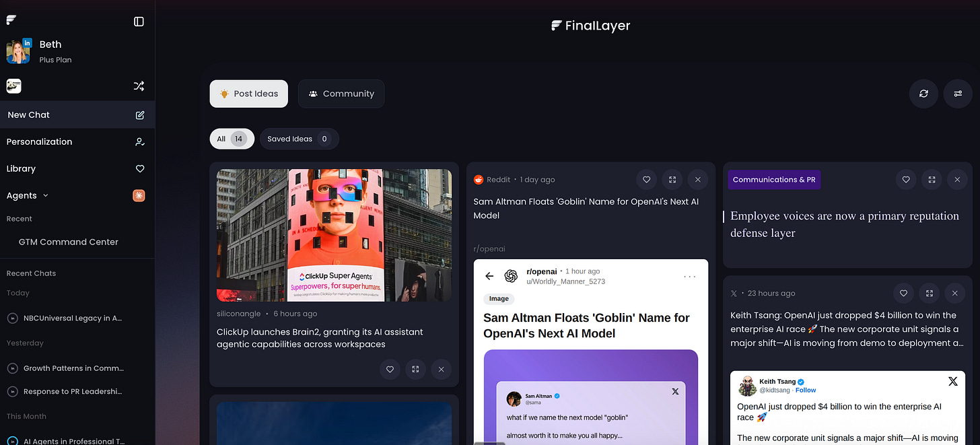Select the All 14 filter
The image size is (980, 445).
232,139
